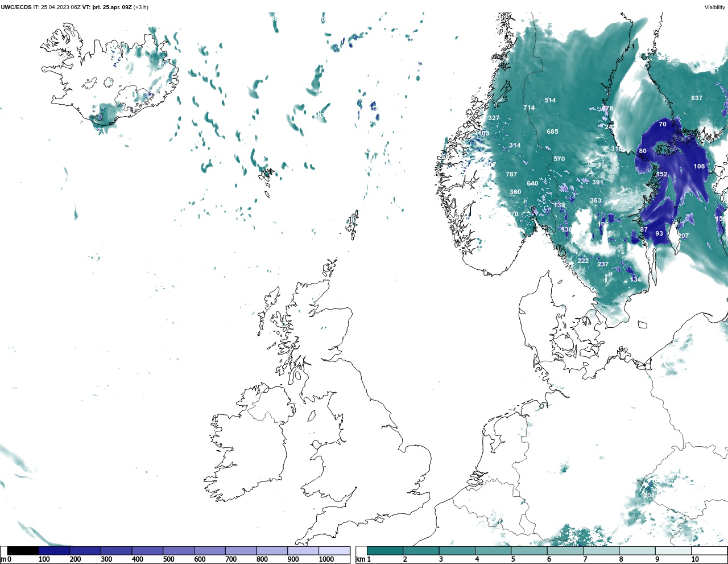Click the '640' visibility value on map
This screenshot has height=564, width=728.
click(x=532, y=183)
